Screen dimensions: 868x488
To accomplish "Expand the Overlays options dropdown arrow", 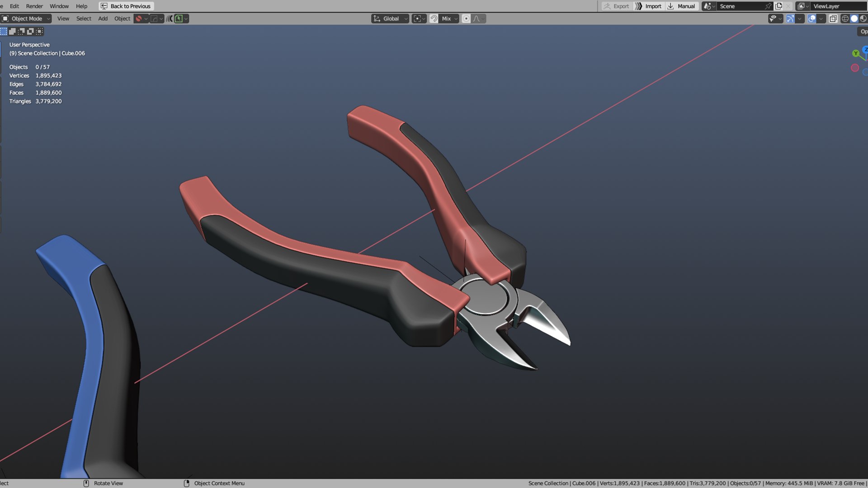I will click(x=821, y=19).
